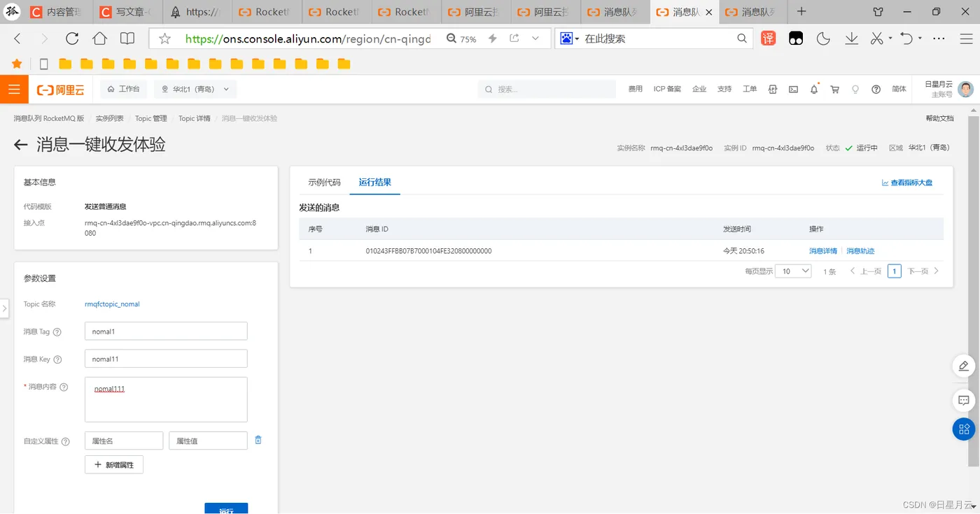Screen dimensions: 980x514
Task: Open the Cloud Shell terminal icon
Action: pyautogui.click(x=793, y=90)
